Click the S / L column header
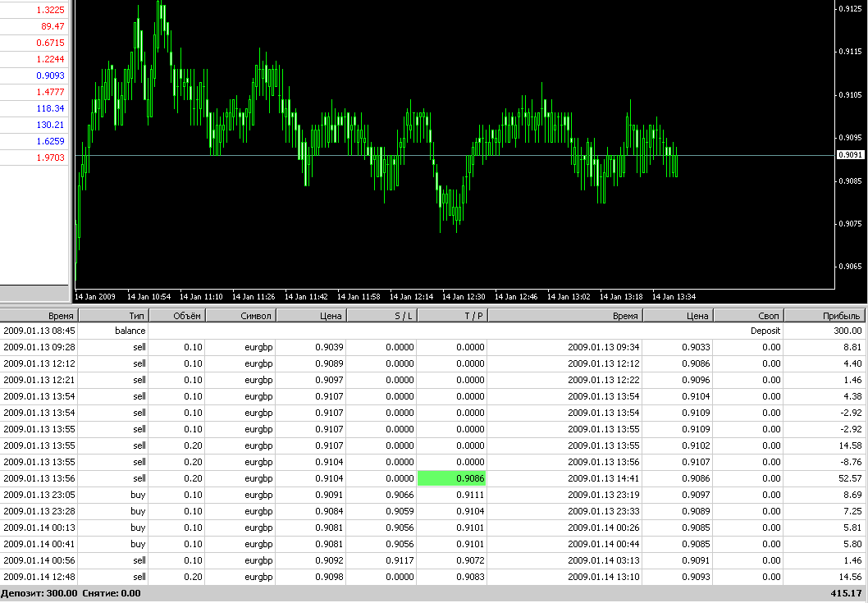Screen dimensions: 868x603 (x=382, y=315)
